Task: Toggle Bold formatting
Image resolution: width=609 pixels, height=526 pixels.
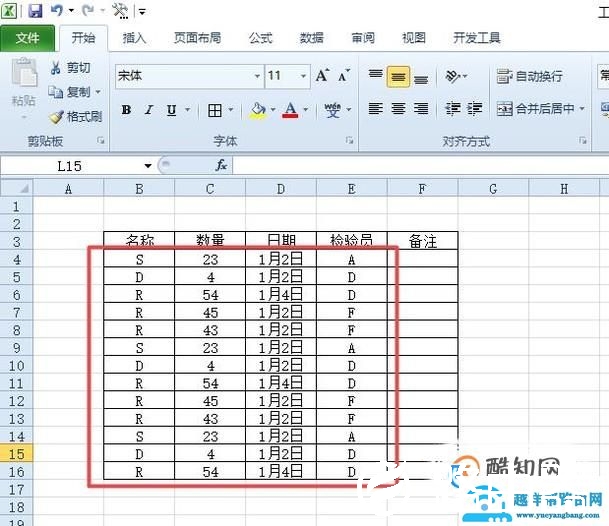Action: click(x=126, y=110)
